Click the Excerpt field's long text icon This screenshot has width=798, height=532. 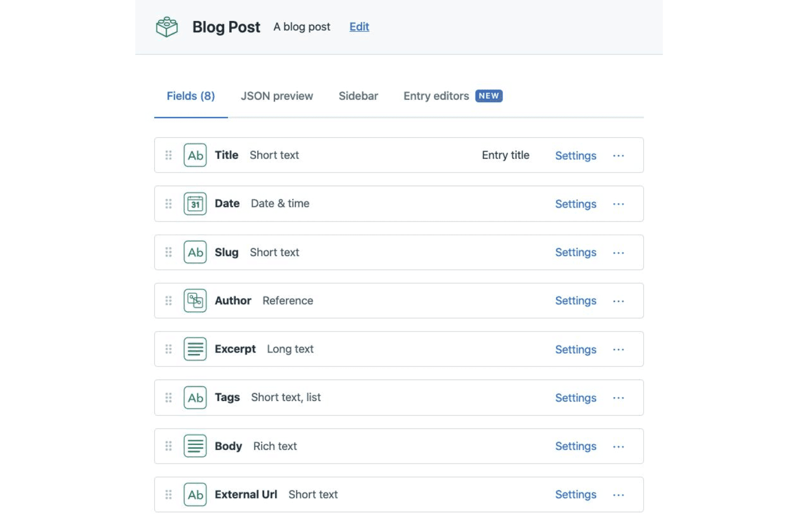[x=195, y=349]
